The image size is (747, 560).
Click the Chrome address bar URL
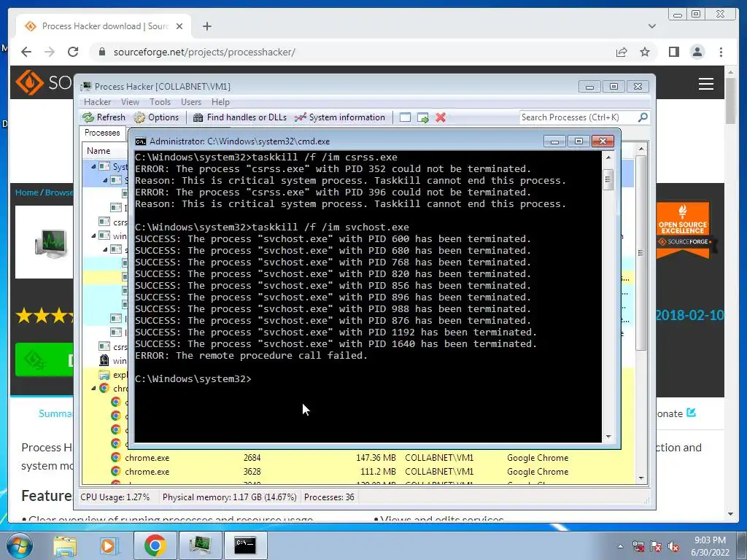tap(204, 52)
